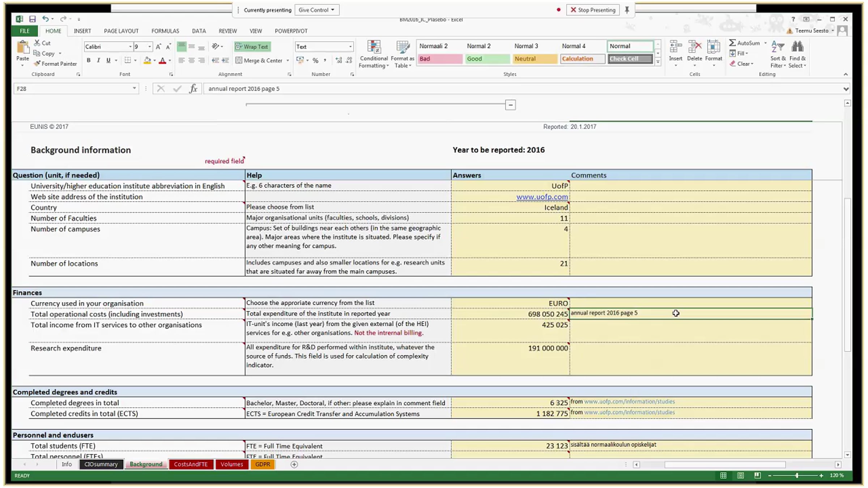Click Stop Presenting button
This screenshot has height=488, width=868.
pos(593,10)
